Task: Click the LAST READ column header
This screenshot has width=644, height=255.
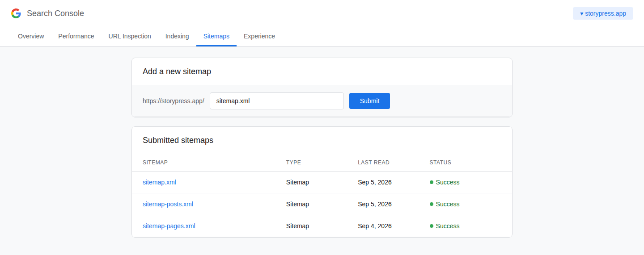Action: point(373,163)
